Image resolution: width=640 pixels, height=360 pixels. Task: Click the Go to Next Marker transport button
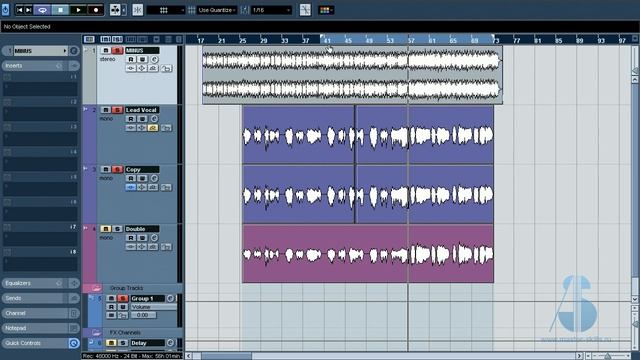click(x=28, y=10)
